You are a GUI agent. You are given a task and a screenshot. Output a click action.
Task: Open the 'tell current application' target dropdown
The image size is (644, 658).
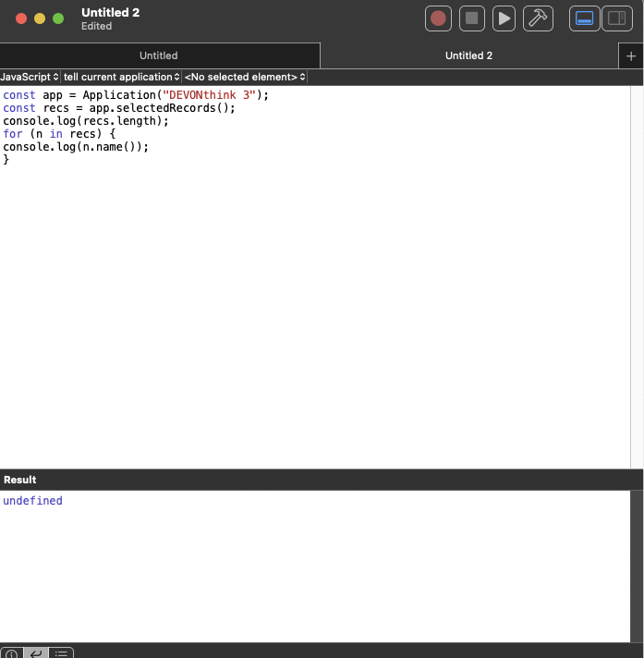point(121,77)
